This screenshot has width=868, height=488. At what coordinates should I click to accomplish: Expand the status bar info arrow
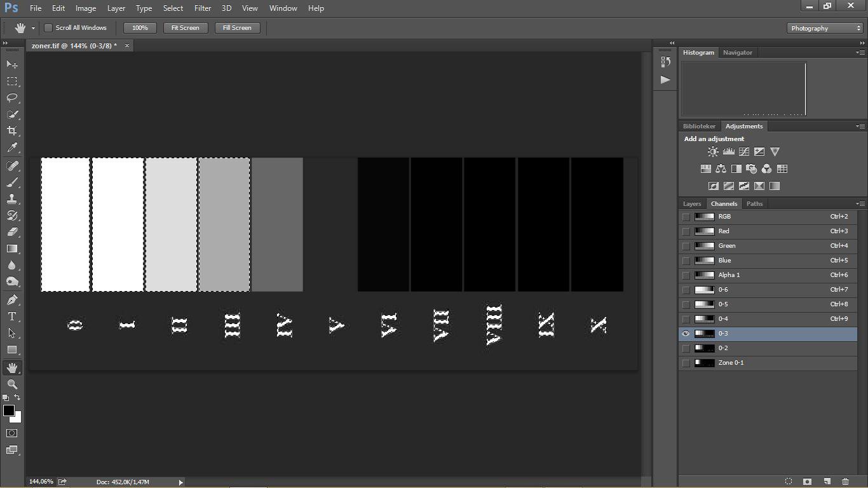181,482
